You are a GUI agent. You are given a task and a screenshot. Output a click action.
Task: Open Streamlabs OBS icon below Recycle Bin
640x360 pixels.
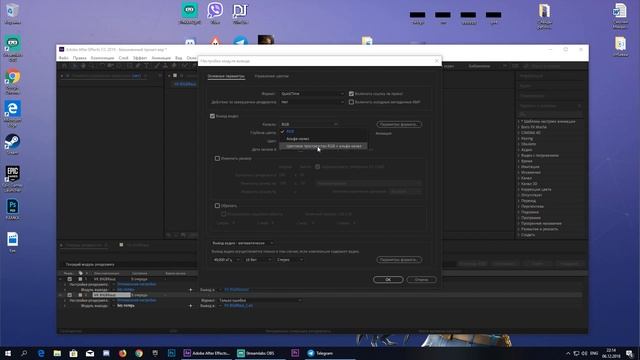[13, 47]
